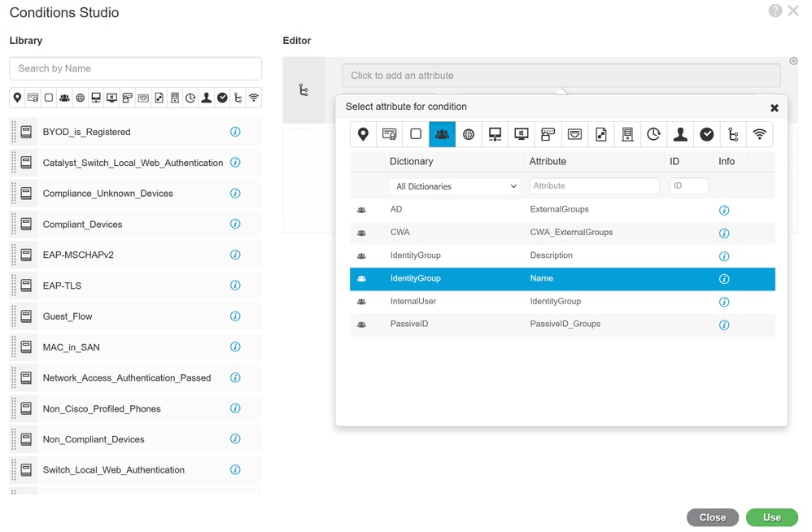
Task: Filter Library by globe icon
Action: pyautogui.click(x=81, y=98)
